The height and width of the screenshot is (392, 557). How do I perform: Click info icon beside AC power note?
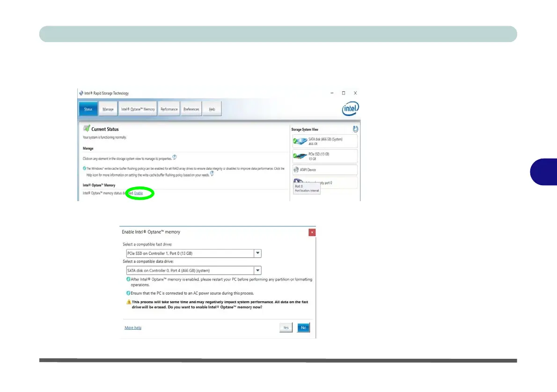128,293
